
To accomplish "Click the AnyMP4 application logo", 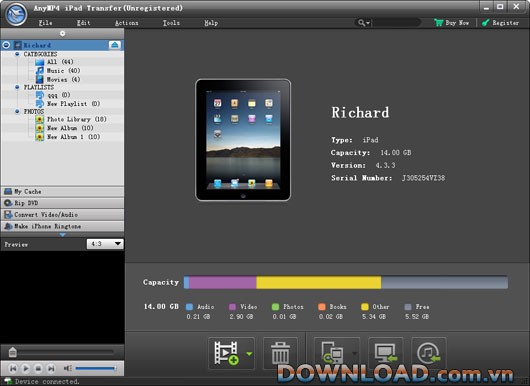I will tap(16, 14).
